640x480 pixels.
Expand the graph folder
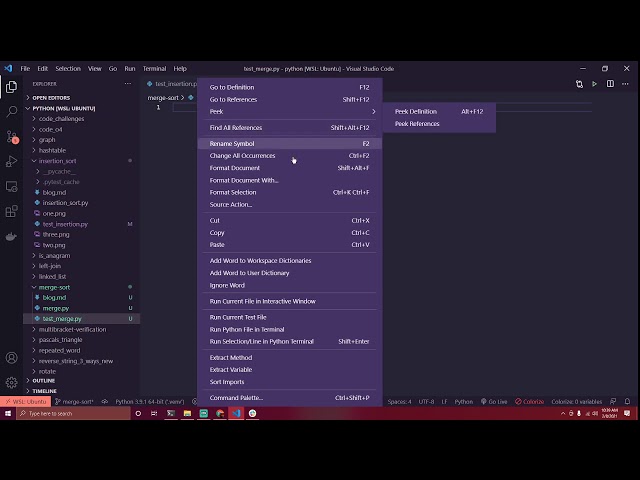click(x=47, y=140)
